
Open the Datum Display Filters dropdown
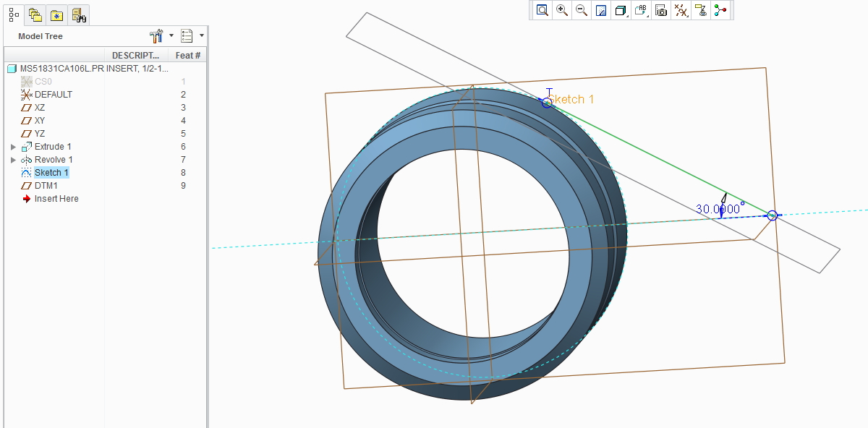(x=681, y=10)
